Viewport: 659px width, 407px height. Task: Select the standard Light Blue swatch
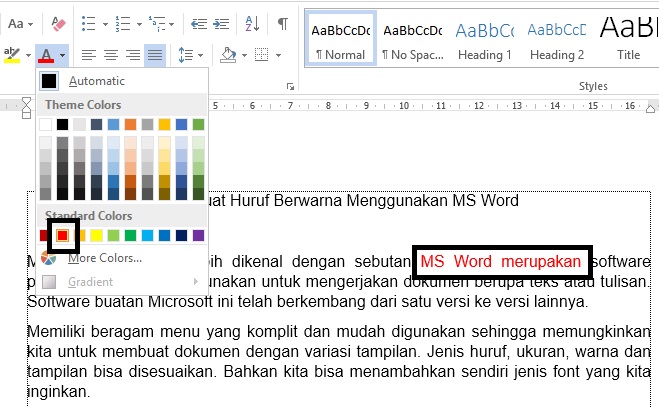click(148, 235)
